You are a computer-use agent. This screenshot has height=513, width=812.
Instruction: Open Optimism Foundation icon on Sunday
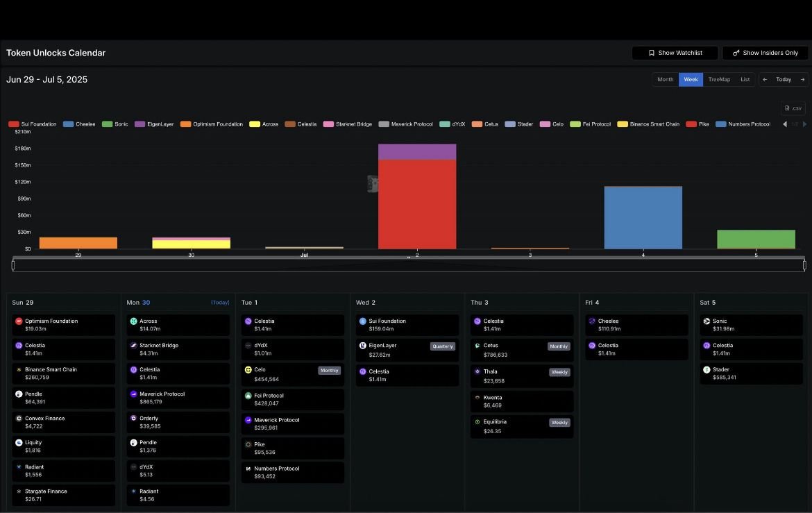pyautogui.click(x=19, y=321)
